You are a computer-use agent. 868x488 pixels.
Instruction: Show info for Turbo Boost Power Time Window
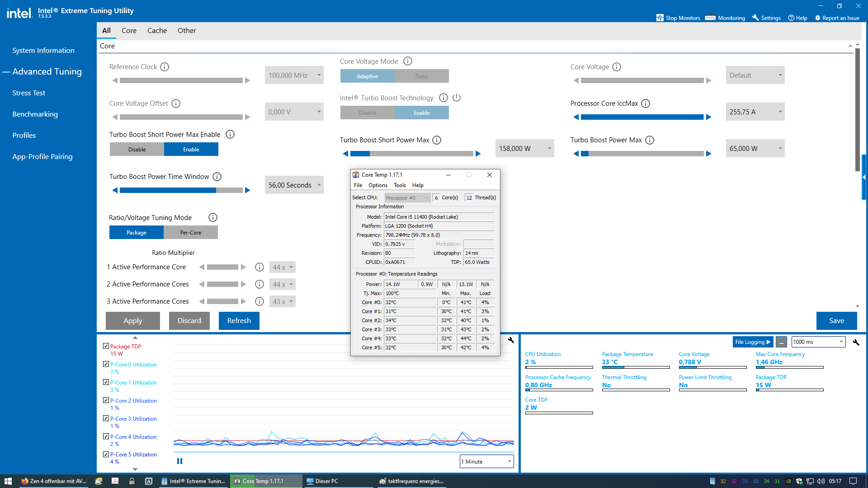point(217,177)
